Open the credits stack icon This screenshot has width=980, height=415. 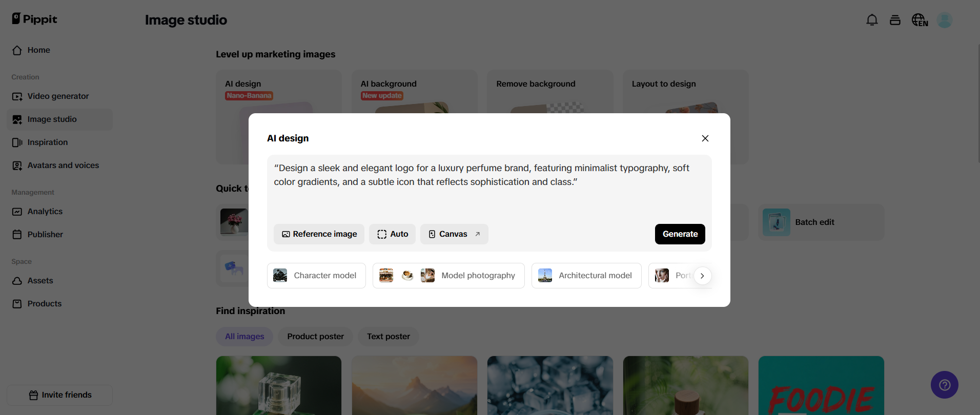coord(895,20)
